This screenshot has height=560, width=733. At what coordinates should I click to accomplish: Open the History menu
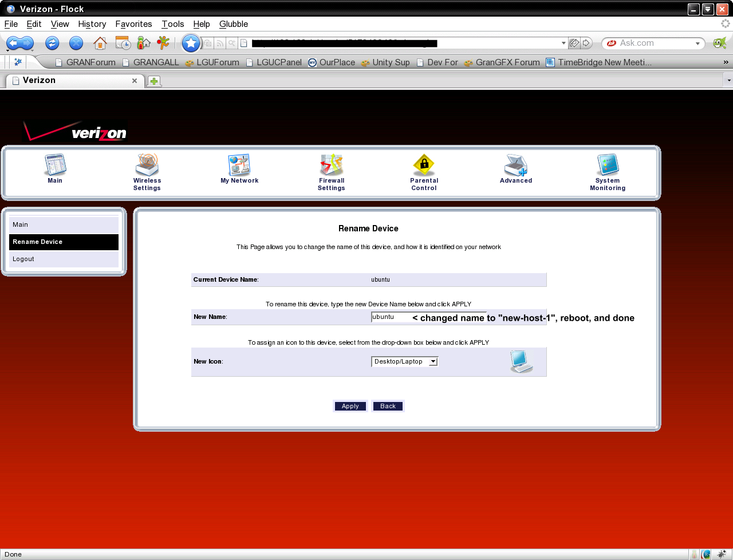coord(92,24)
